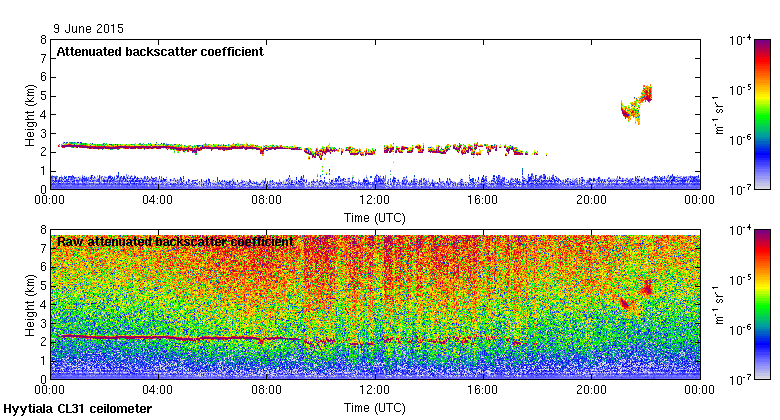Click the '04:00' tick of the upper plot
Viewport: 780px width, 420px height.
[x=158, y=200]
